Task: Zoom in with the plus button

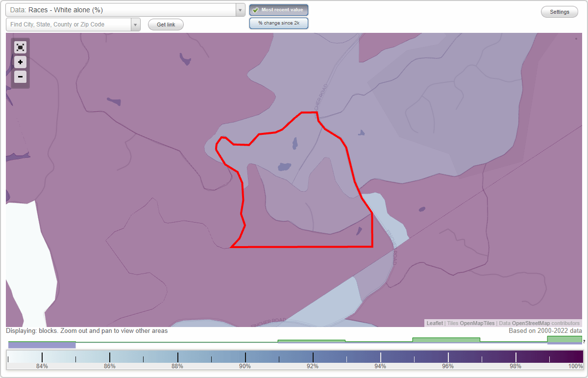Action: point(20,62)
